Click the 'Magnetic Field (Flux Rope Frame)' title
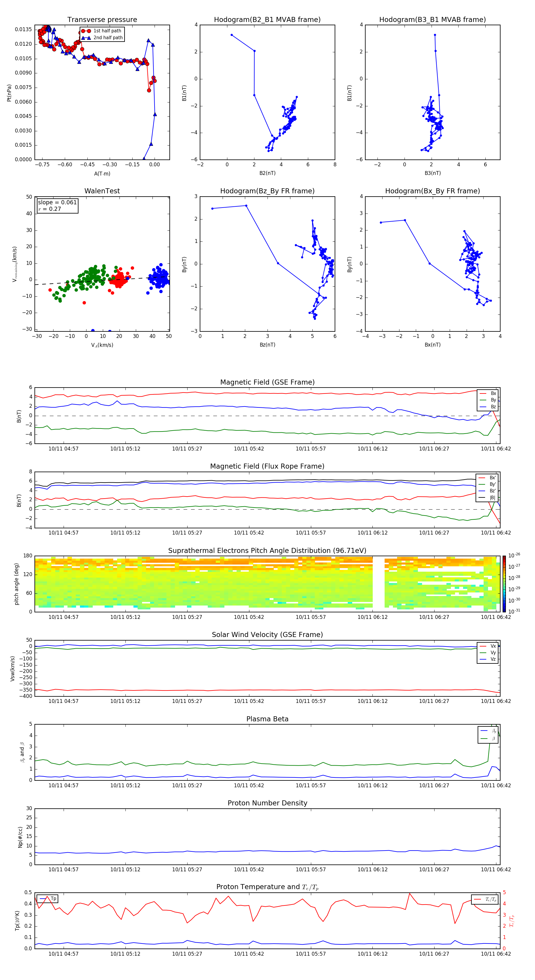 coord(267,467)
